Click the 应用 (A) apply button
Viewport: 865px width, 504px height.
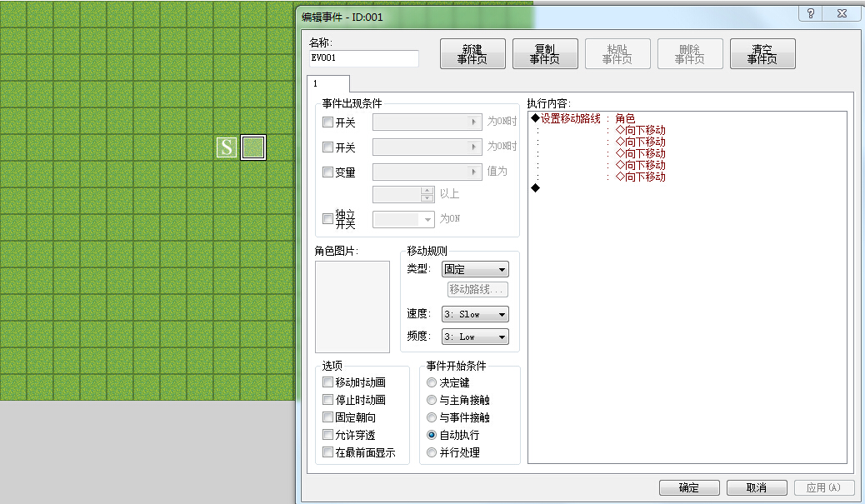(823, 487)
